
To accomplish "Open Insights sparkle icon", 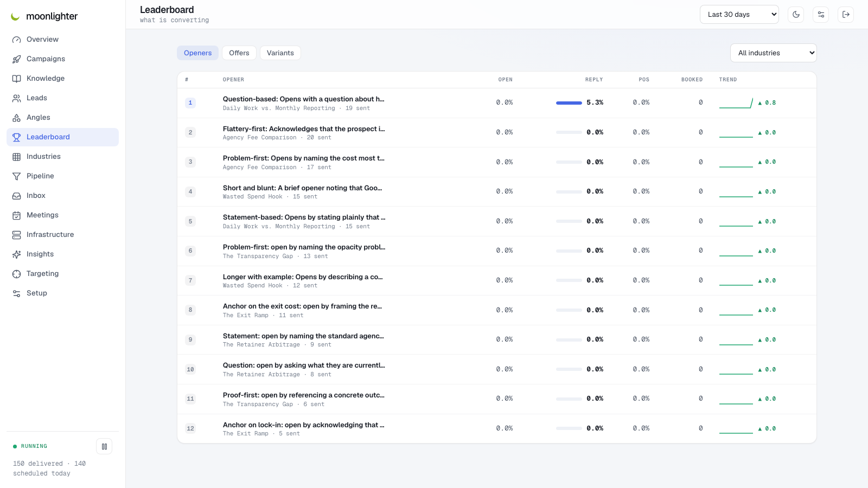I will [x=17, y=254].
